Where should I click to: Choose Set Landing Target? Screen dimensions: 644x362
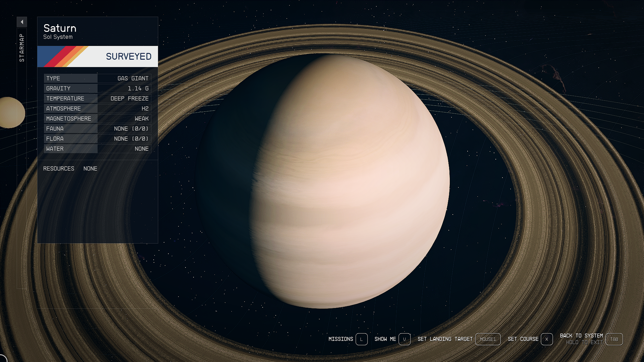tap(445, 339)
